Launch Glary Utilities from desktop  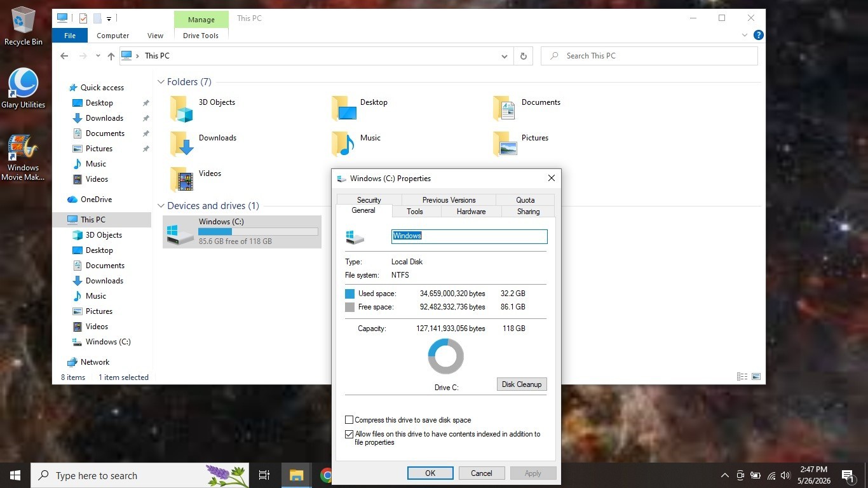pos(24,88)
